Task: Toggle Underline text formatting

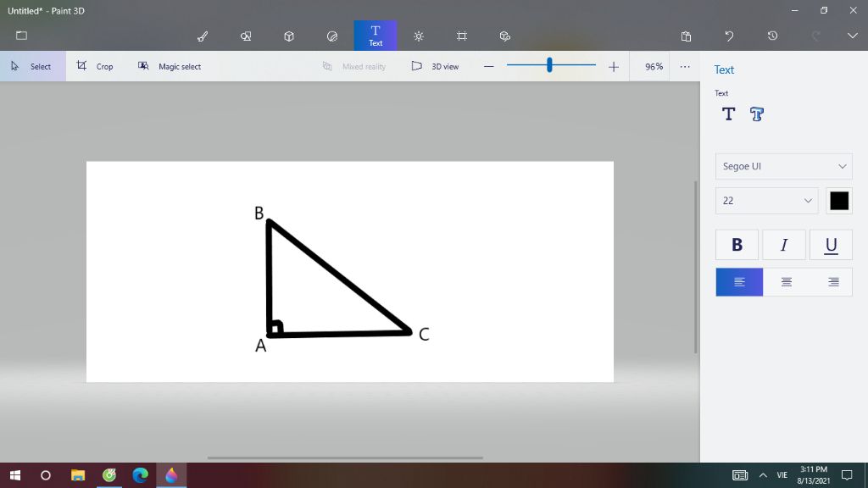Action: pyautogui.click(x=831, y=245)
